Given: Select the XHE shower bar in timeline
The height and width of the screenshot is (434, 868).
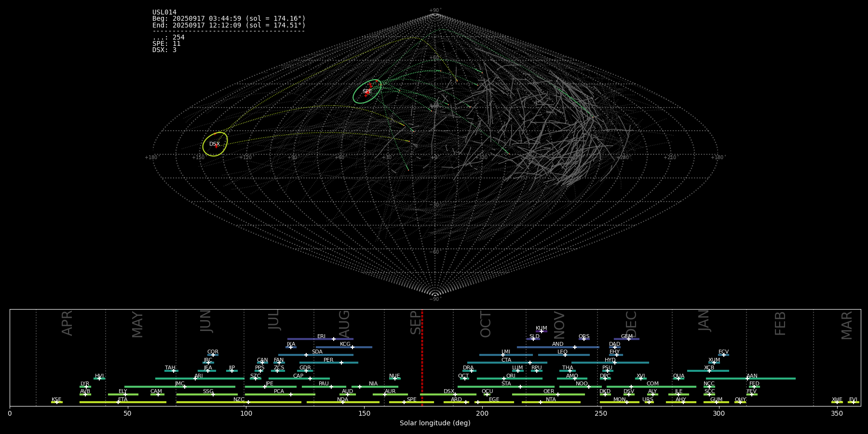Looking at the screenshot, I should click(x=837, y=402).
